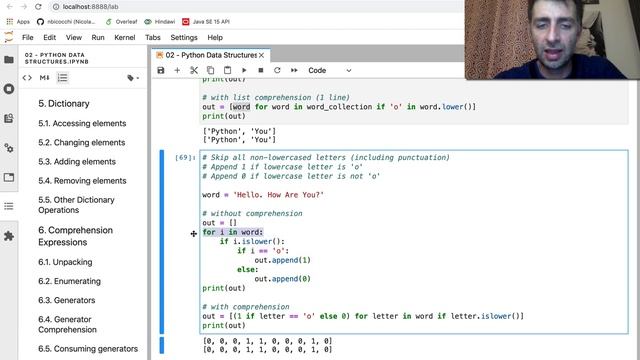This screenshot has width=640, height=360.
Task: Open the tag dropdown in contents panel
Action: click(x=133, y=78)
